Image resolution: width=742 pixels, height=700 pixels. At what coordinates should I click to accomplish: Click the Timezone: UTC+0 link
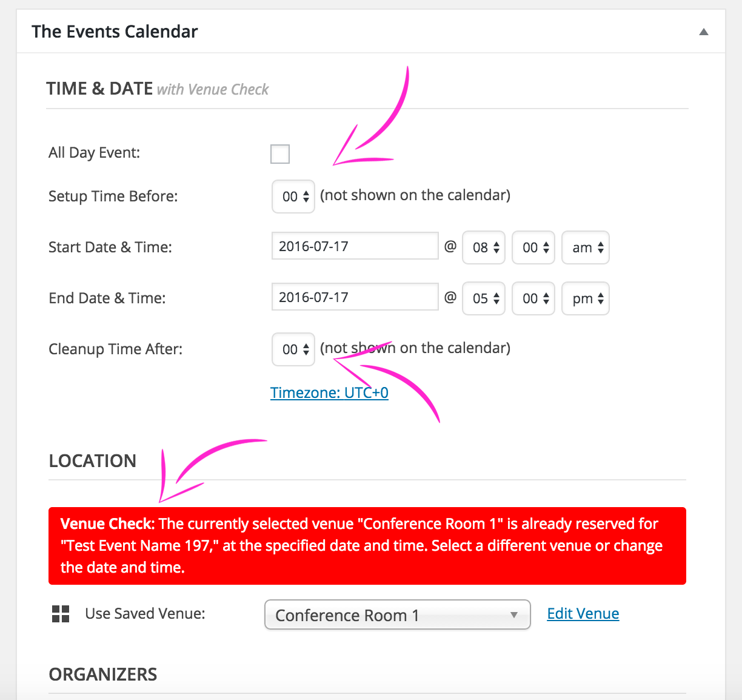[329, 393]
